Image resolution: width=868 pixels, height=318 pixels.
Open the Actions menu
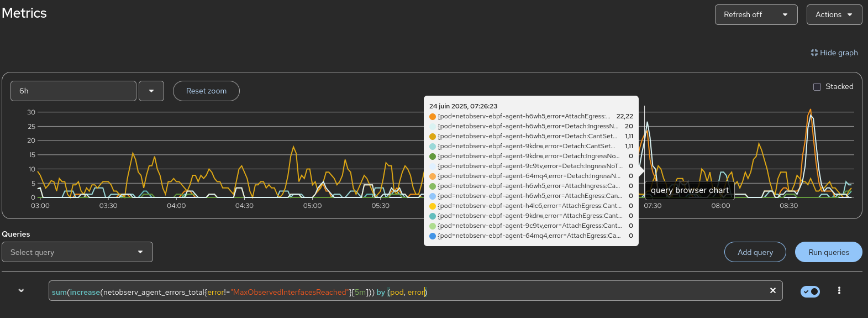[834, 15]
